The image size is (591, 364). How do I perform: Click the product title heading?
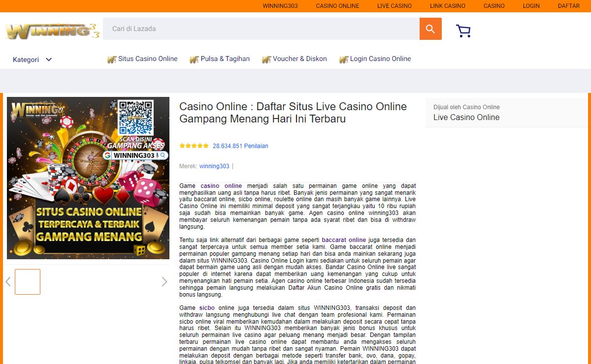tap(293, 113)
